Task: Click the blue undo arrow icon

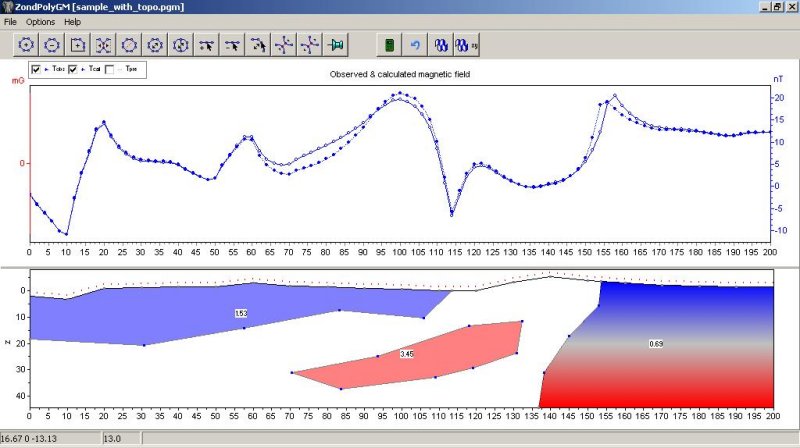Action: [415, 45]
